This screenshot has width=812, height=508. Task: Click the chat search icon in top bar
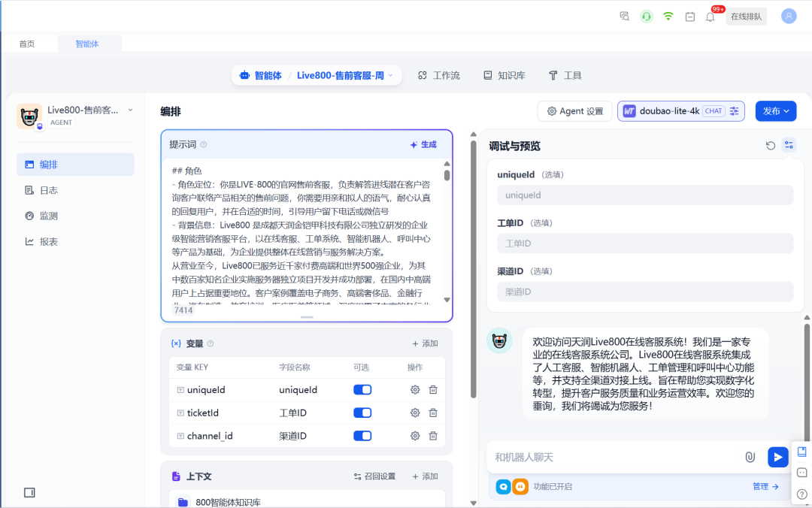pos(625,17)
